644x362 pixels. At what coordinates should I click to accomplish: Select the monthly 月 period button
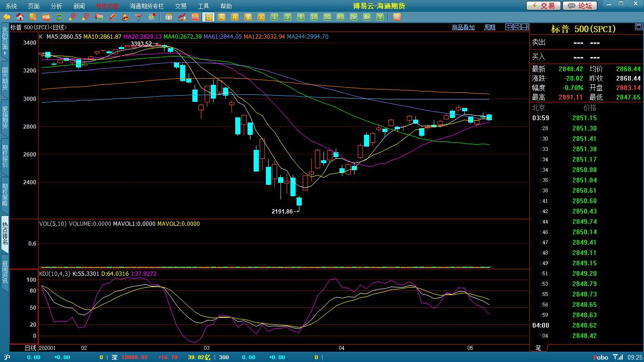pyautogui.click(x=235, y=17)
